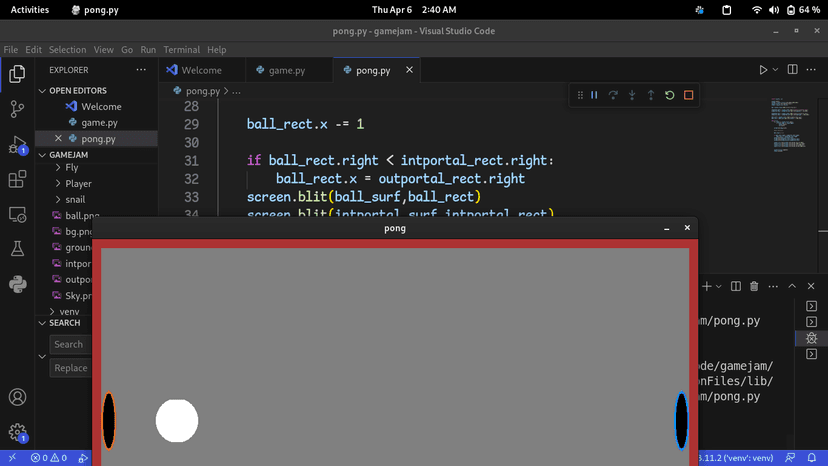The image size is (828, 466).
Task: Open the Python icon in activity bar
Action: point(17,284)
